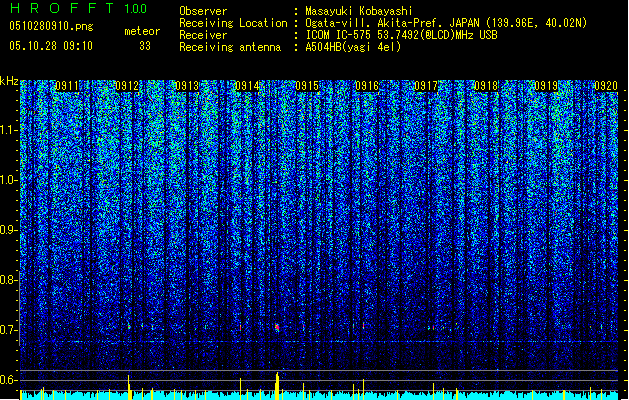
Task: Click the 0916 time marker
Action: [x=367, y=86]
